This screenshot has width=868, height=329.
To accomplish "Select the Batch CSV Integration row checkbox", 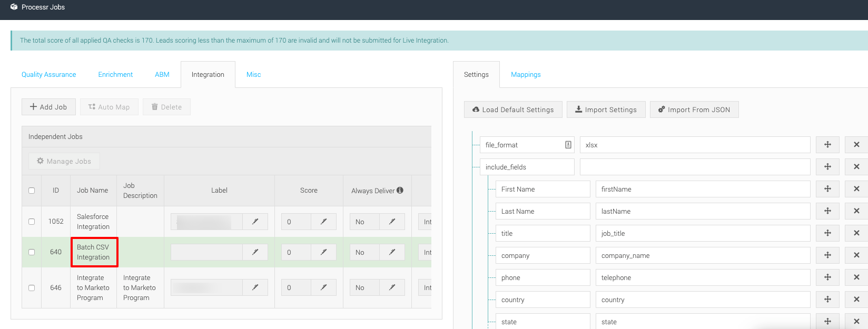I will [32, 252].
